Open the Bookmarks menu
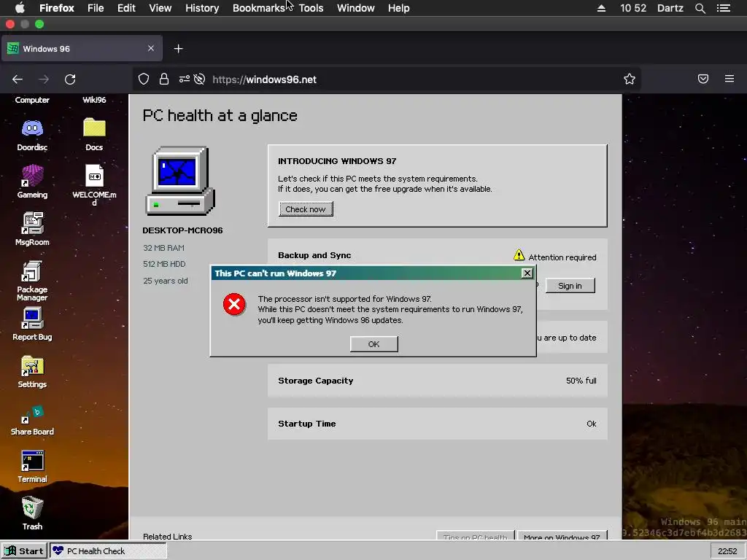 click(259, 8)
